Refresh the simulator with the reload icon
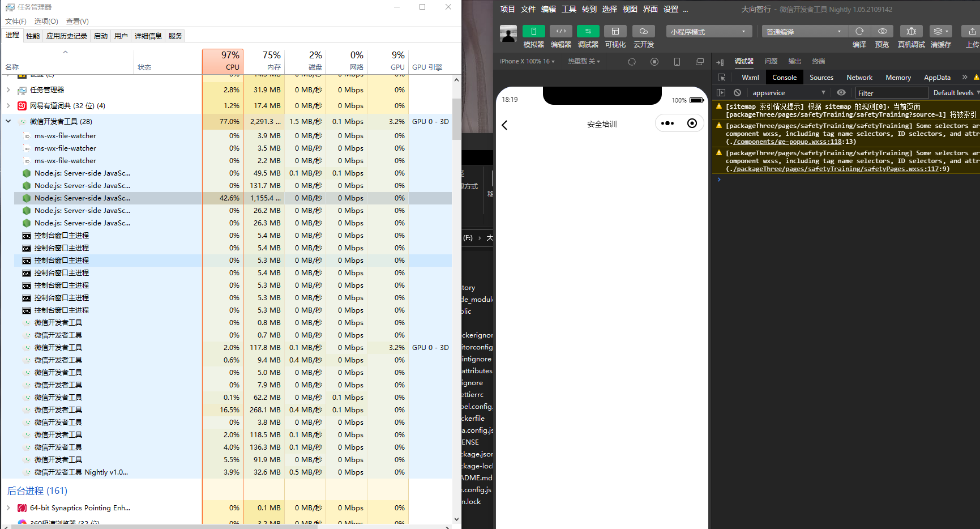The width and height of the screenshot is (980, 529). coord(632,62)
